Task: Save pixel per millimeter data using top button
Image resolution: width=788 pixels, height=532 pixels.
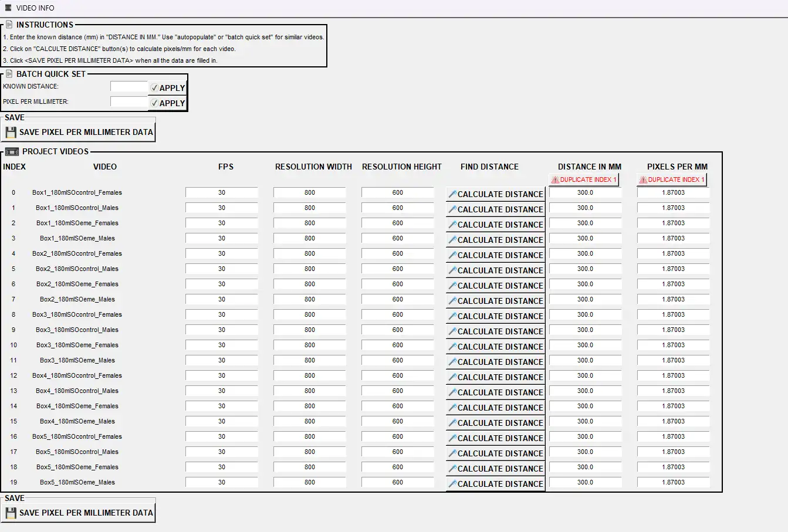Action: point(79,132)
